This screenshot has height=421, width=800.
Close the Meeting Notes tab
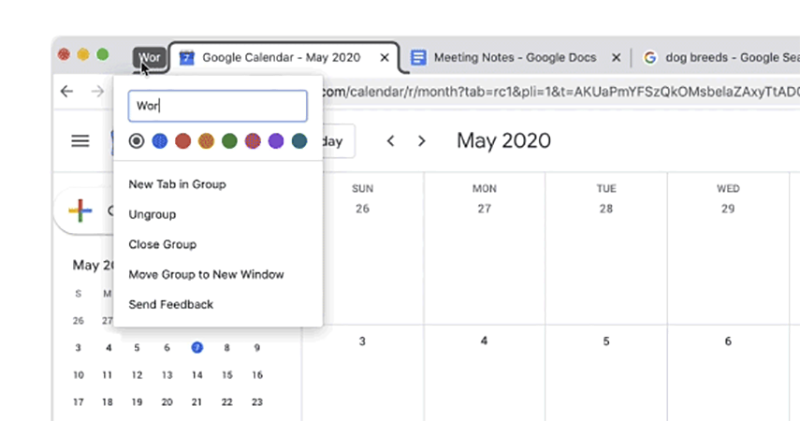coord(616,58)
